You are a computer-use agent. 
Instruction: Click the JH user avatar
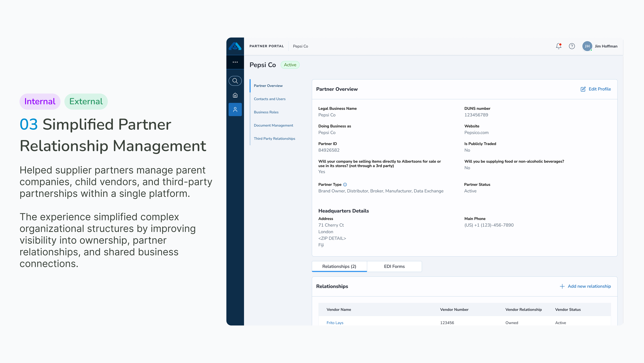pos(587,46)
